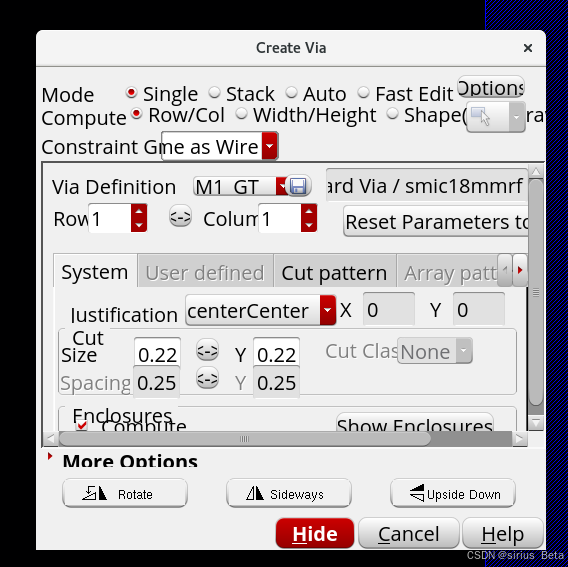Switch to the System tab
This screenshot has width=568, height=567.
[95, 272]
